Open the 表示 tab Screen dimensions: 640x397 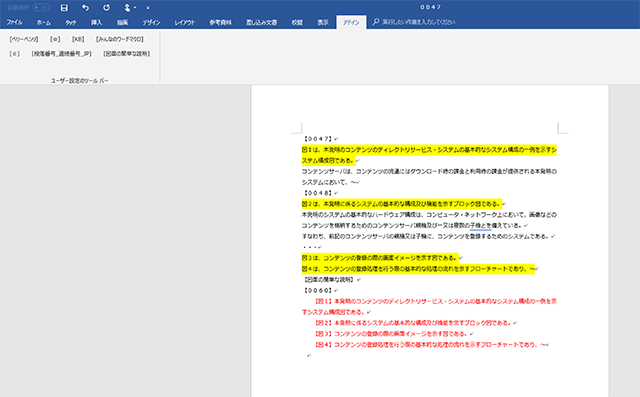click(x=323, y=22)
